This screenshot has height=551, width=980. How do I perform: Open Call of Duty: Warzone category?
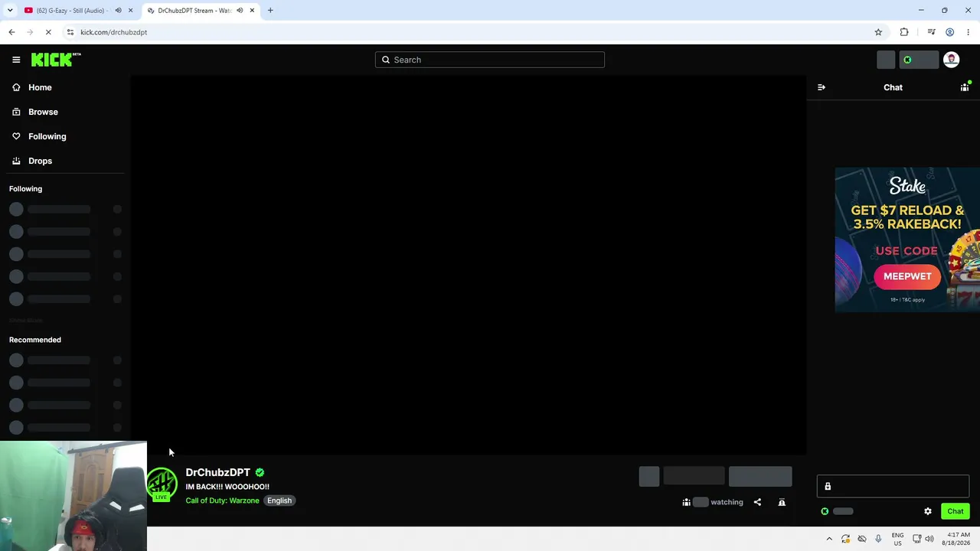tap(222, 500)
